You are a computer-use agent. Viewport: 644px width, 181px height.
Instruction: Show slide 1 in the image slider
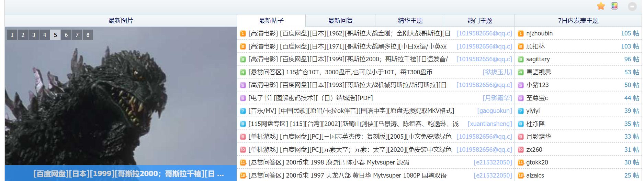pos(12,35)
